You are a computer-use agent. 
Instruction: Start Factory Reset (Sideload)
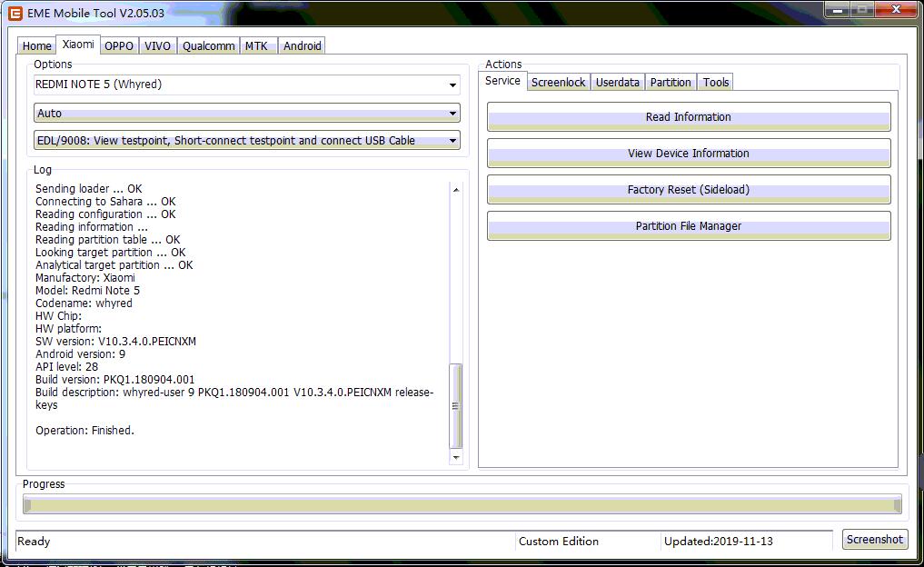coord(689,190)
